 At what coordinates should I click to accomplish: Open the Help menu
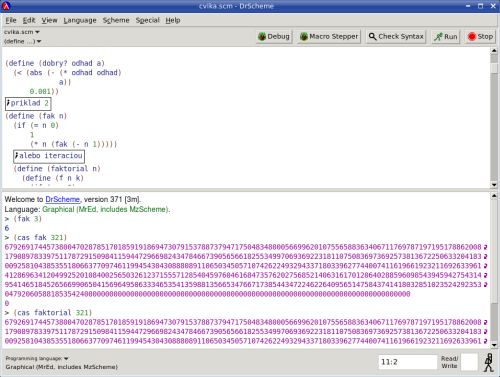click(173, 20)
